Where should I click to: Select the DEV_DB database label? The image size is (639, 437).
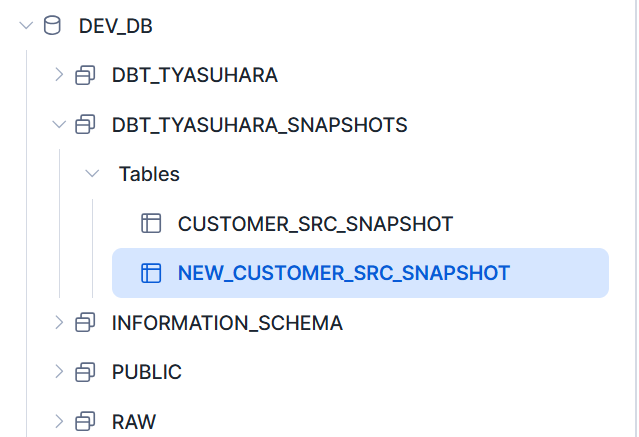coord(116,26)
